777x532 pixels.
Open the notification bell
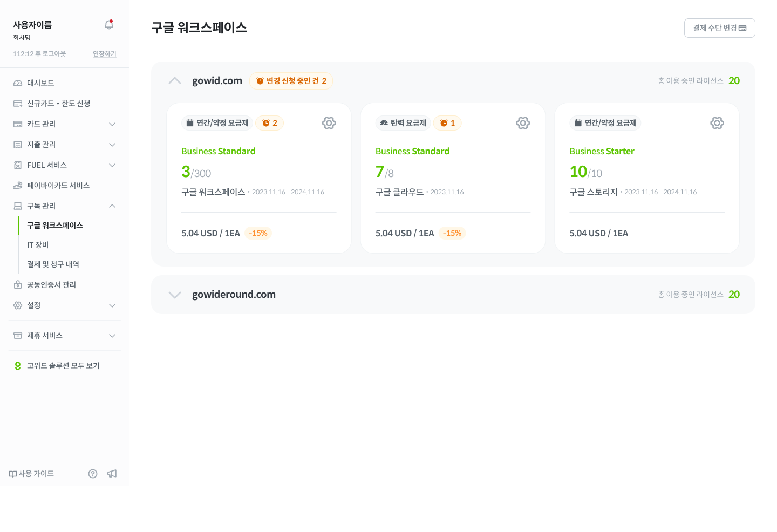[109, 25]
